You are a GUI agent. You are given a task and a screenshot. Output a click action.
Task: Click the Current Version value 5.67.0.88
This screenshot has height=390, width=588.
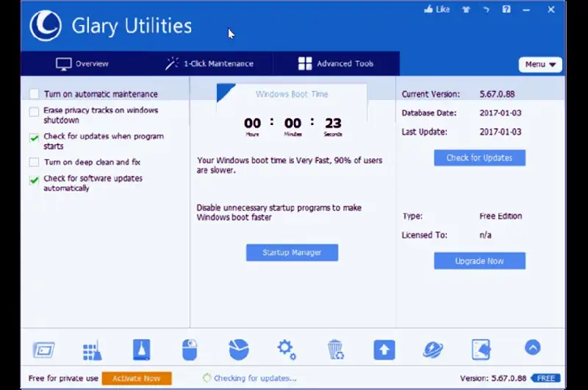click(497, 94)
